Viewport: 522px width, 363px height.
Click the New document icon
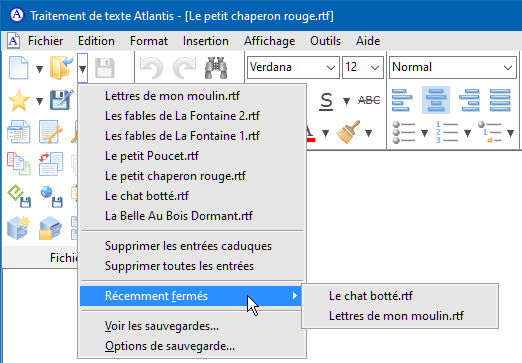coord(18,68)
